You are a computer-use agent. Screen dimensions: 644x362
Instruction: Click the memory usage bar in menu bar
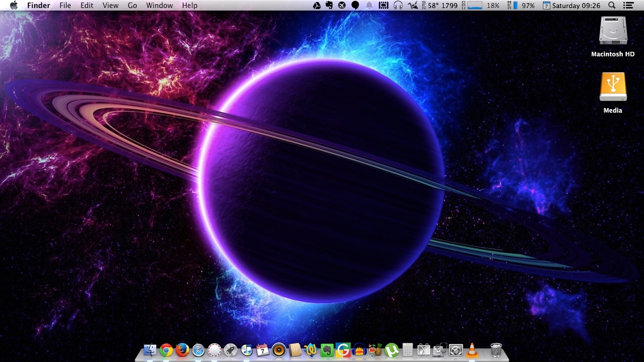coord(515,6)
